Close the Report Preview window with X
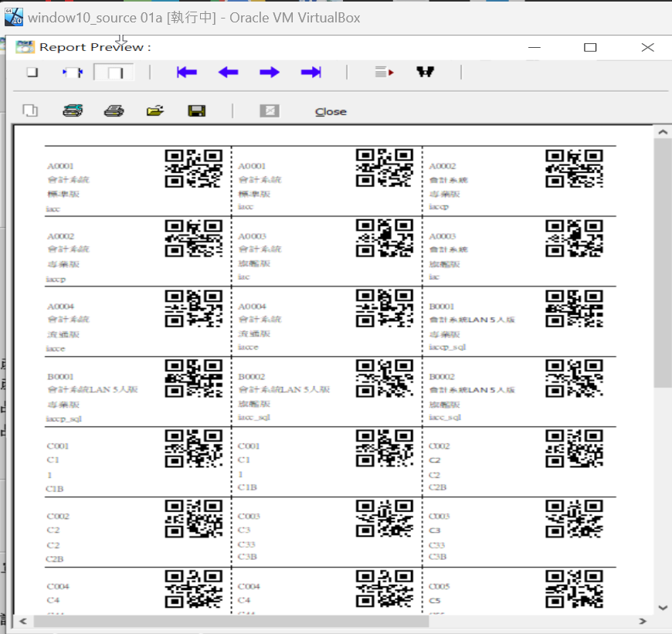Image resolution: width=672 pixels, height=634 pixels. (647, 47)
